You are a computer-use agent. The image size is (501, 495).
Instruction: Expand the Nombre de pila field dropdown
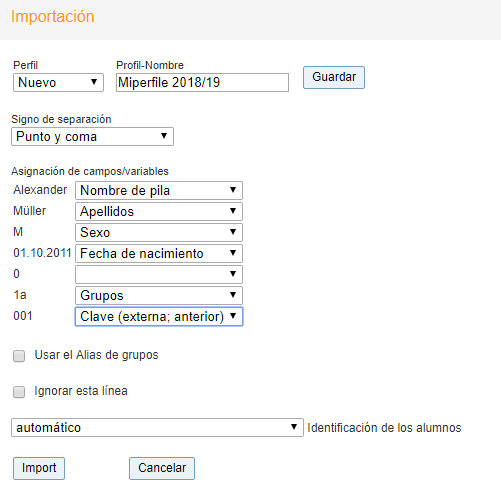[x=159, y=190]
